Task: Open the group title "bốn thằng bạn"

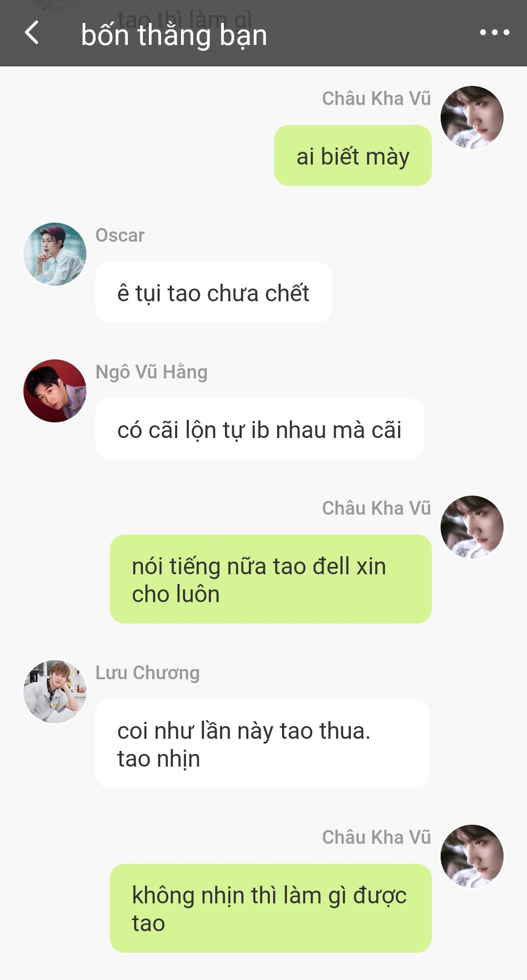Action: [x=174, y=35]
